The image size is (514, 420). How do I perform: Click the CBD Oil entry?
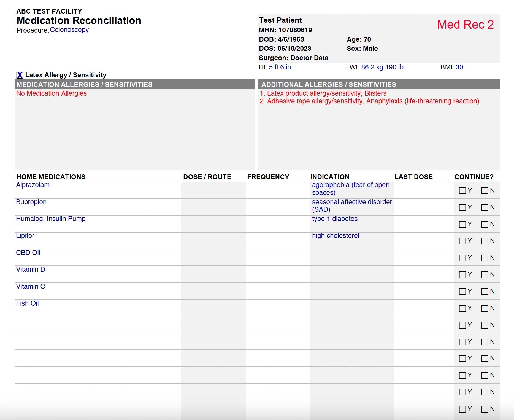click(28, 252)
